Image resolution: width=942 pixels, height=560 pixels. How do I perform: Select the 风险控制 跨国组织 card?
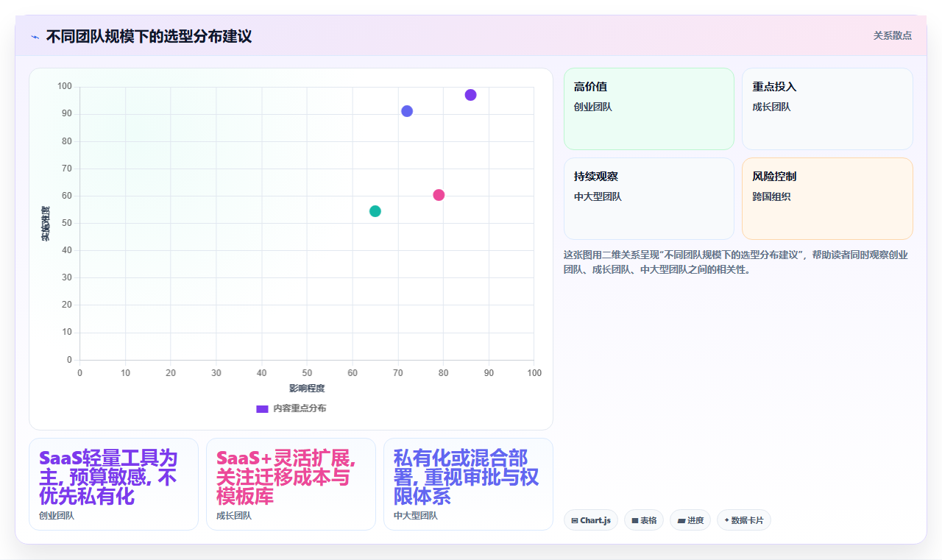(x=827, y=199)
